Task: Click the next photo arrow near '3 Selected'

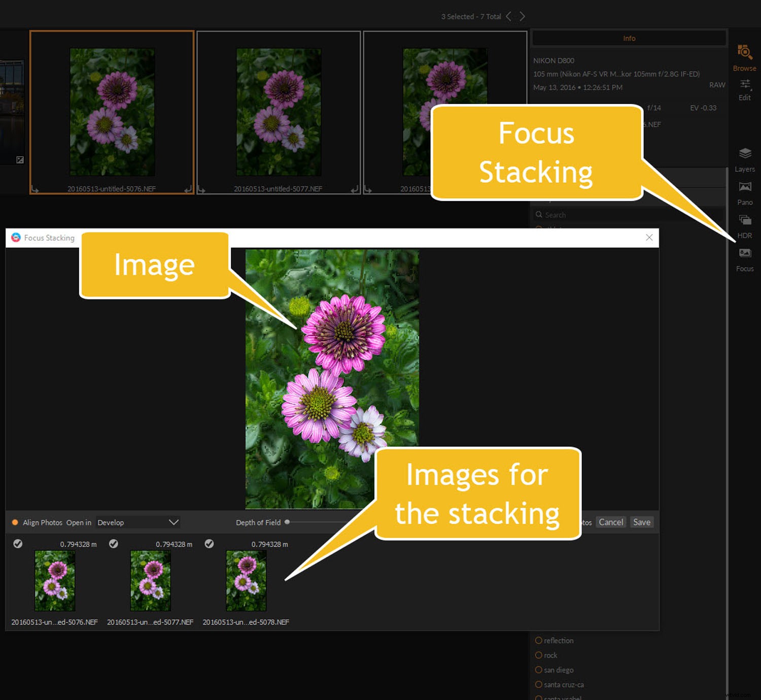Action: (x=522, y=16)
